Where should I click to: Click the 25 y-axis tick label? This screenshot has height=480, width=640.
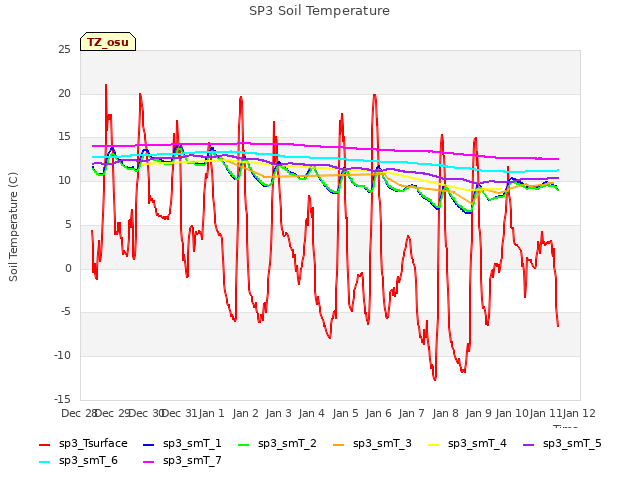[64, 49]
